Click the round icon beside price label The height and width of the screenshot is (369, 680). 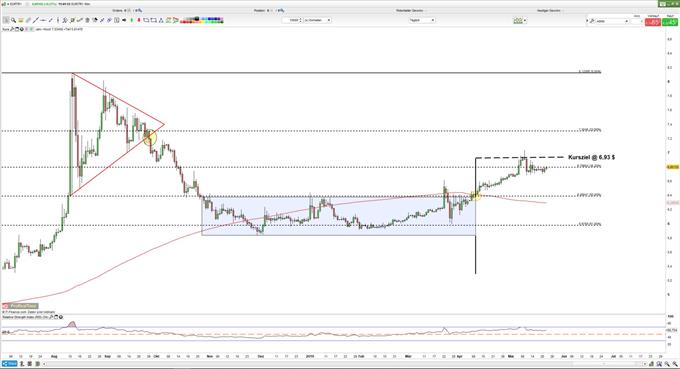(22, 29)
